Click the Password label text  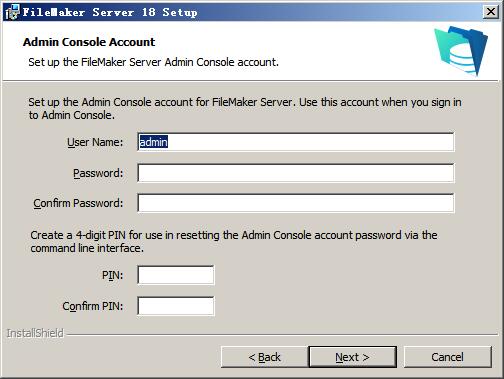pyautogui.click(x=98, y=173)
